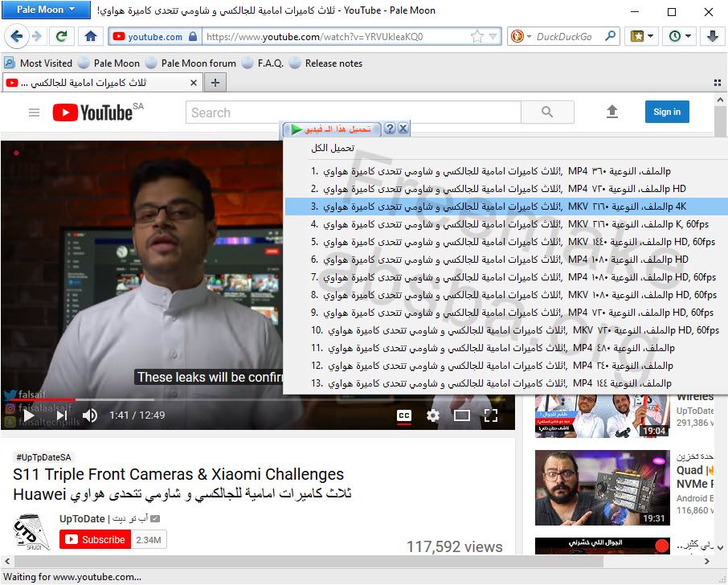The image size is (728, 585).
Task: Open the Most Visited bookmark
Action: (39, 63)
